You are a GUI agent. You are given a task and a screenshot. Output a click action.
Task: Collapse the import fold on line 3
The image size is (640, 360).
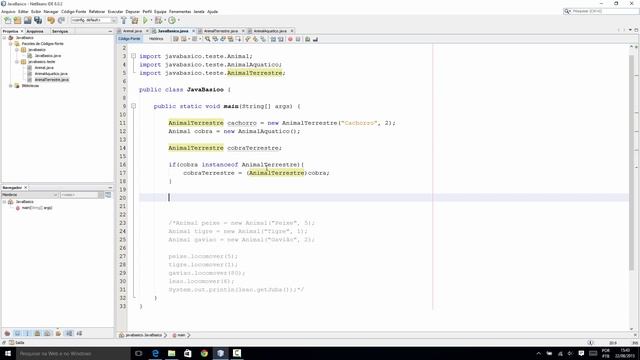pos(133,56)
